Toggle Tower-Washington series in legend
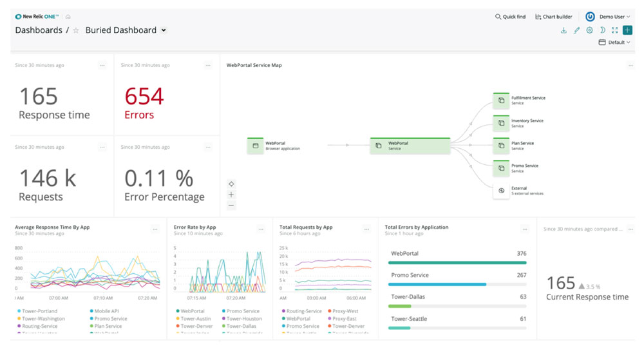644x346 pixels. point(41,318)
